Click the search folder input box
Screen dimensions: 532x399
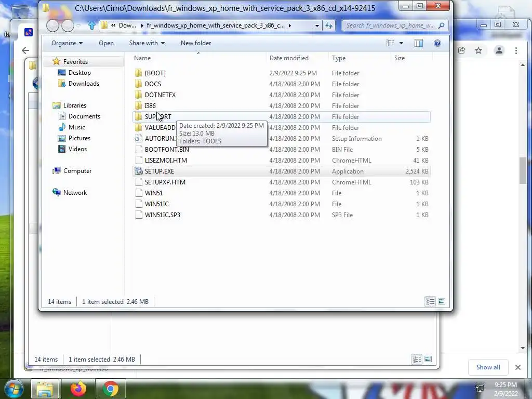[390, 25]
